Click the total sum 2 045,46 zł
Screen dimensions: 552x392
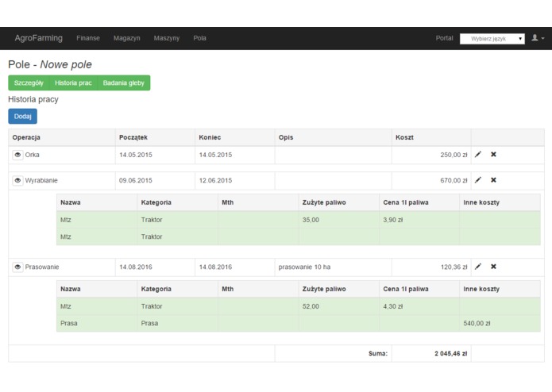[450, 353]
